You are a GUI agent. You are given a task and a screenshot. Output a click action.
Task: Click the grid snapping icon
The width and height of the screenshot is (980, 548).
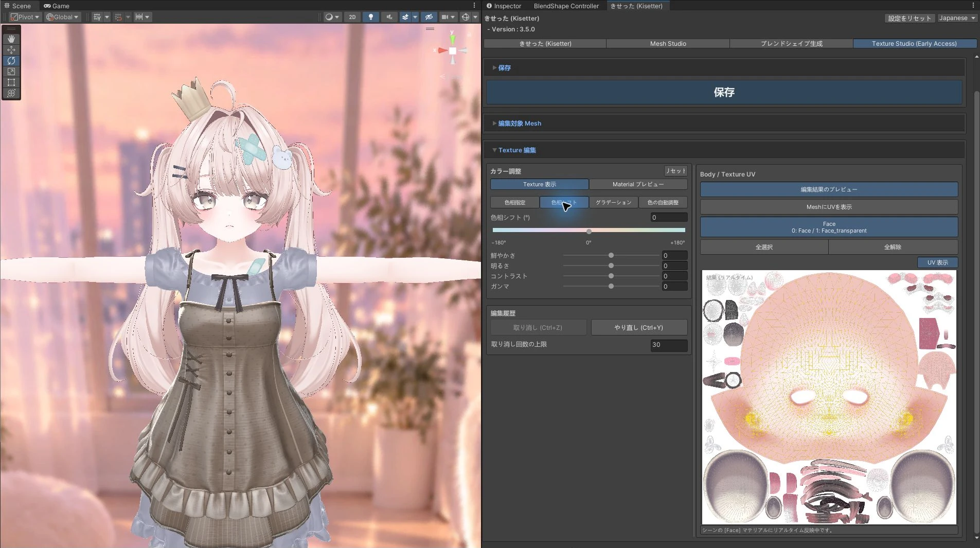click(119, 17)
